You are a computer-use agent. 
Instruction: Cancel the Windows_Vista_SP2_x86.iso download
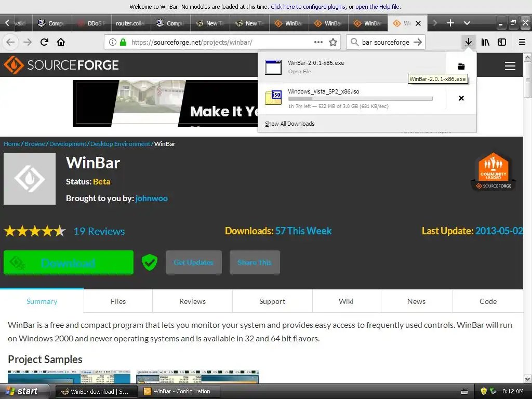(x=461, y=98)
